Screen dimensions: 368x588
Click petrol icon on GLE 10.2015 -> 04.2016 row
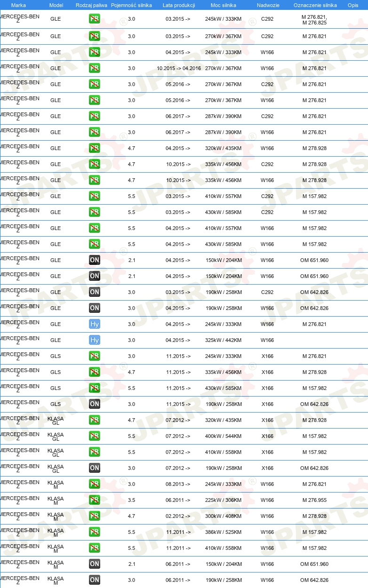[95, 68]
